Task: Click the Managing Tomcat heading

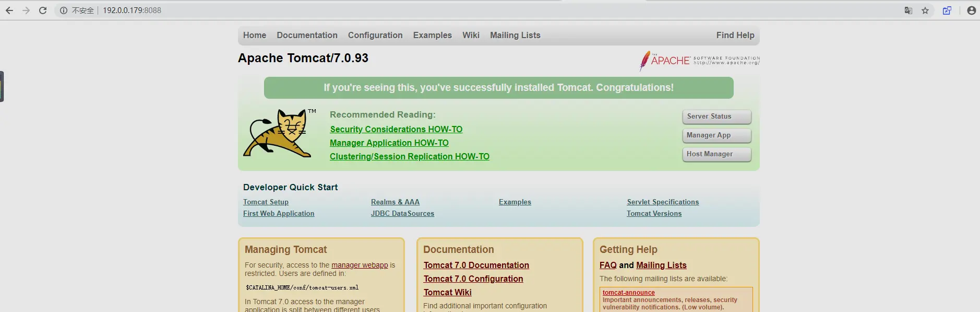Action: tap(286, 250)
